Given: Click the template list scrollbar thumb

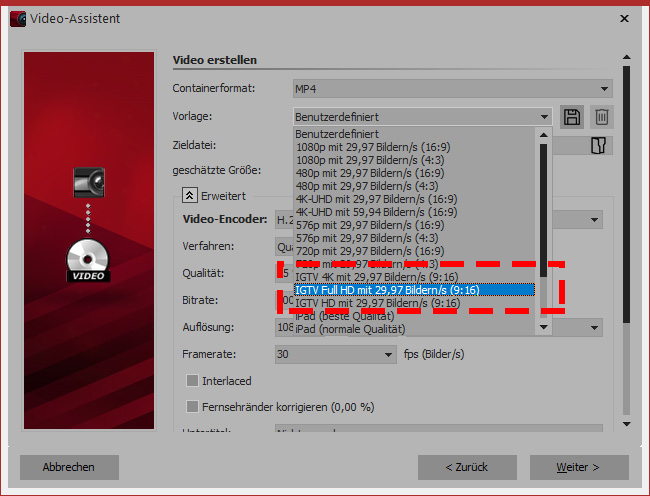Looking at the screenshot, I should point(543,210).
